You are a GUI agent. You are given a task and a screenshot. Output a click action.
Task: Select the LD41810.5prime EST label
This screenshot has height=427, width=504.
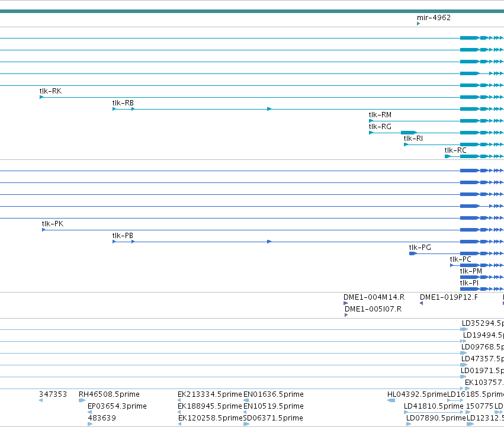434,406
